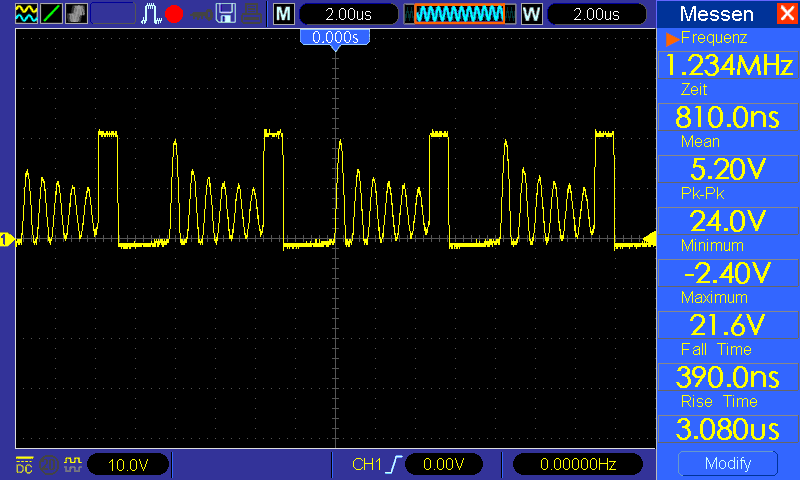Toggle the bandwidth limit 20 icon
Screen dimensions: 800x480
(49, 465)
